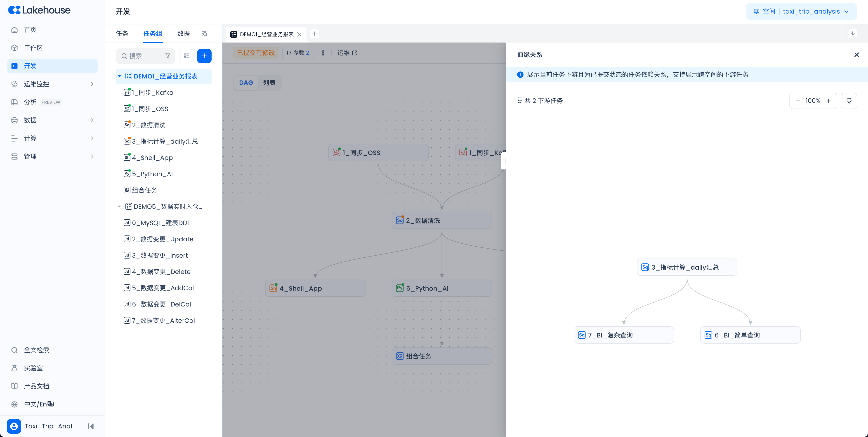Click the 运维 external link

[347, 53]
